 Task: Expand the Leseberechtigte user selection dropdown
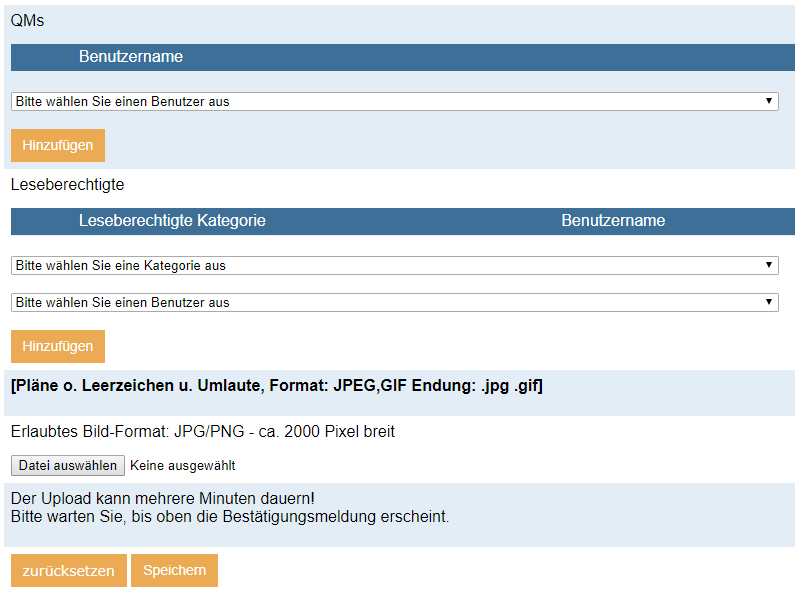pos(394,302)
